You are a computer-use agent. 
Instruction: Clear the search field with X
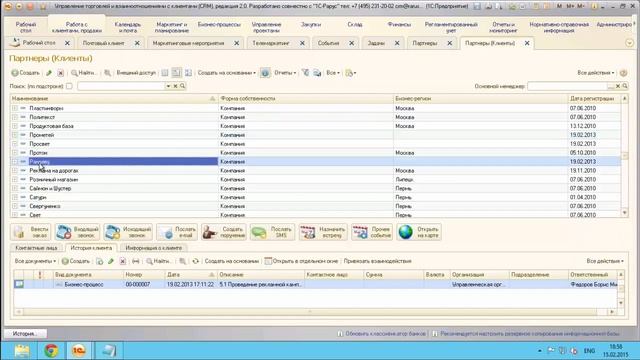point(176,86)
